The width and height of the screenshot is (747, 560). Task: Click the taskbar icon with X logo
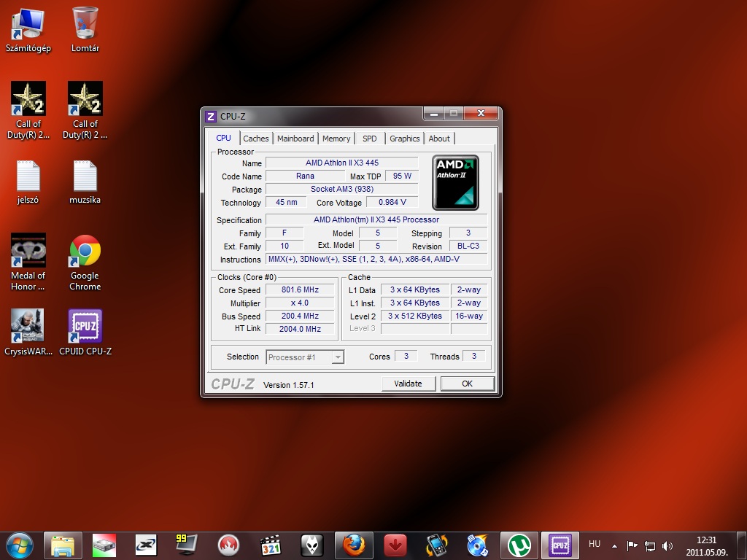(146, 545)
